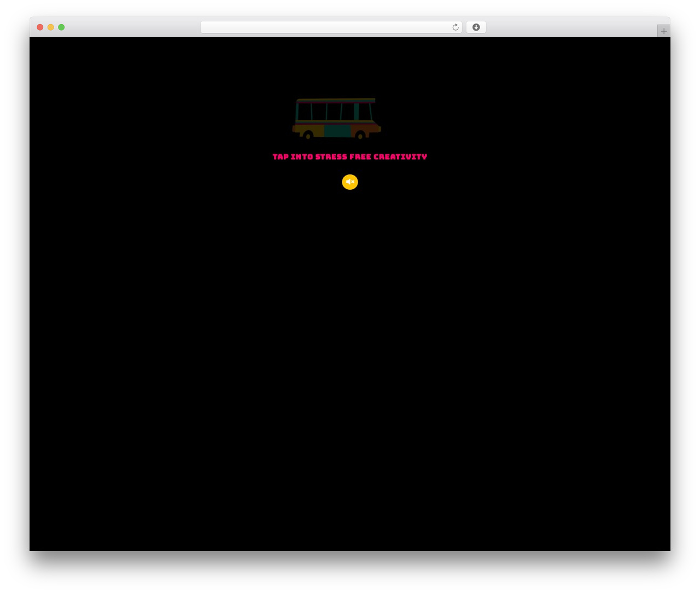Viewport: 700px width, 593px height.
Task: Click "Tap Into Stress Free Creativity" text
Action: pos(350,157)
